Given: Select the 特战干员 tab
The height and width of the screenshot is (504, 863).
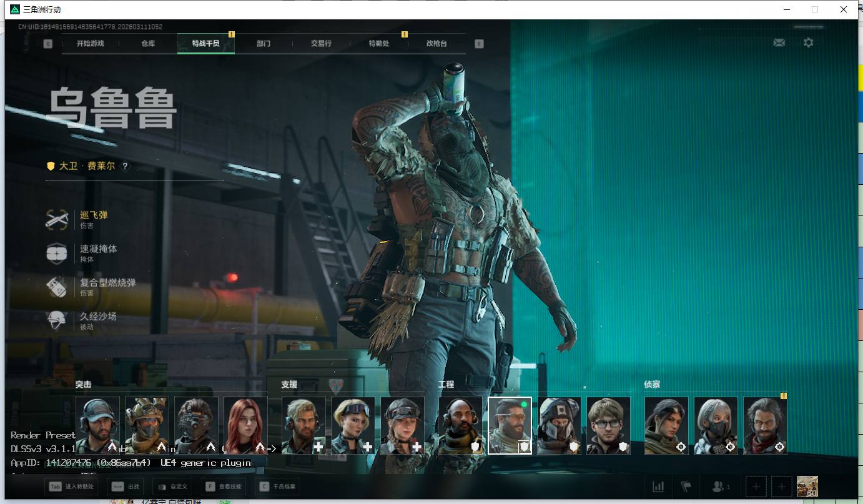Looking at the screenshot, I should coord(206,44).
